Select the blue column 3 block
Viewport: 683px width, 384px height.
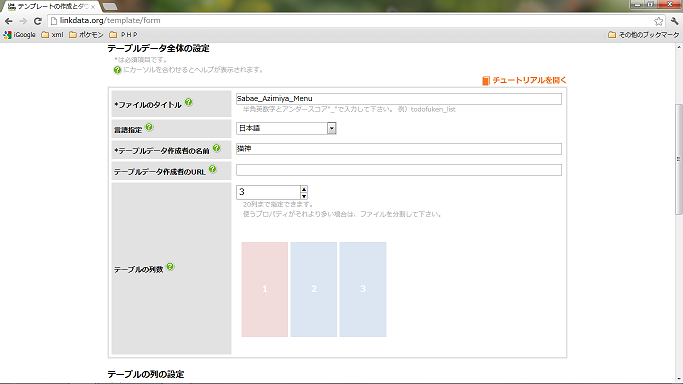[363, 289]
